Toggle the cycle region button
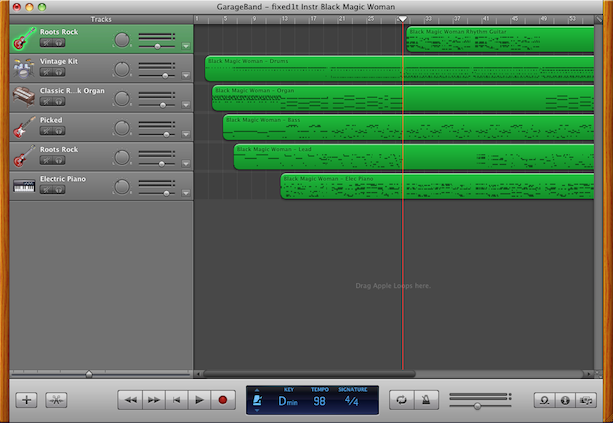 point(401,400)
